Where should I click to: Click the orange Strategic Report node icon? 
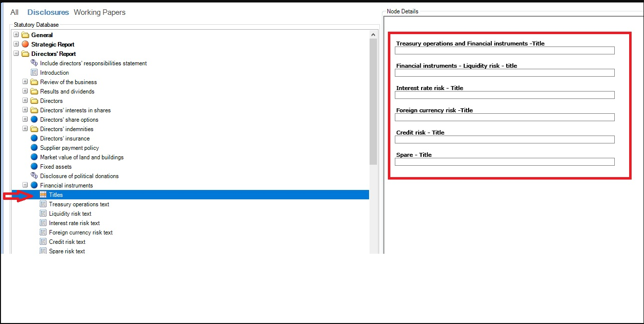25,45
